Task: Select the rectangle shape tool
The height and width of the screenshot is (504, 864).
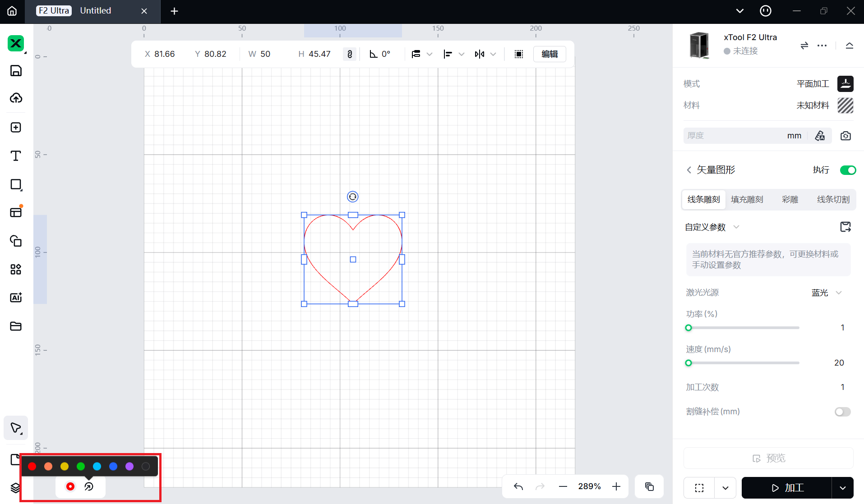Action: 16,185
